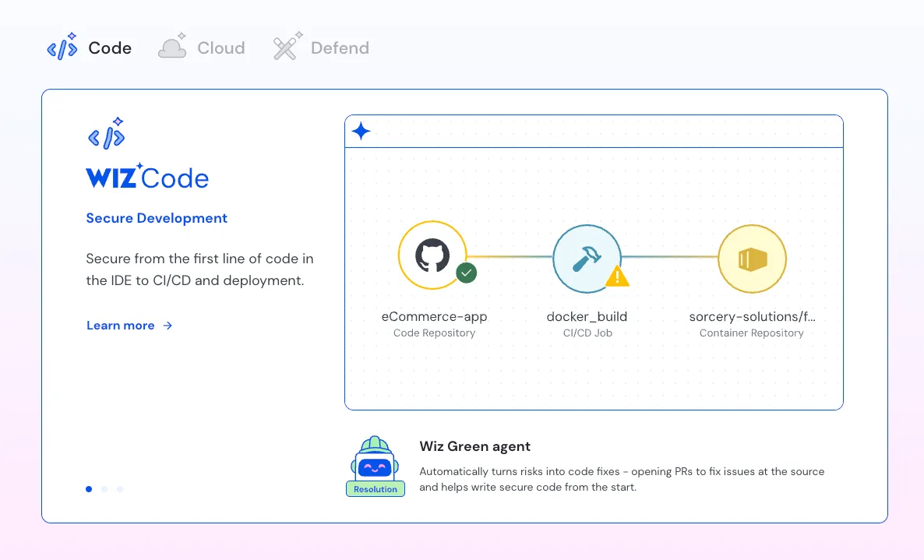924x560 pixels.
Task: Click the Wiz Green agent heading
Action: click(475, 446)
